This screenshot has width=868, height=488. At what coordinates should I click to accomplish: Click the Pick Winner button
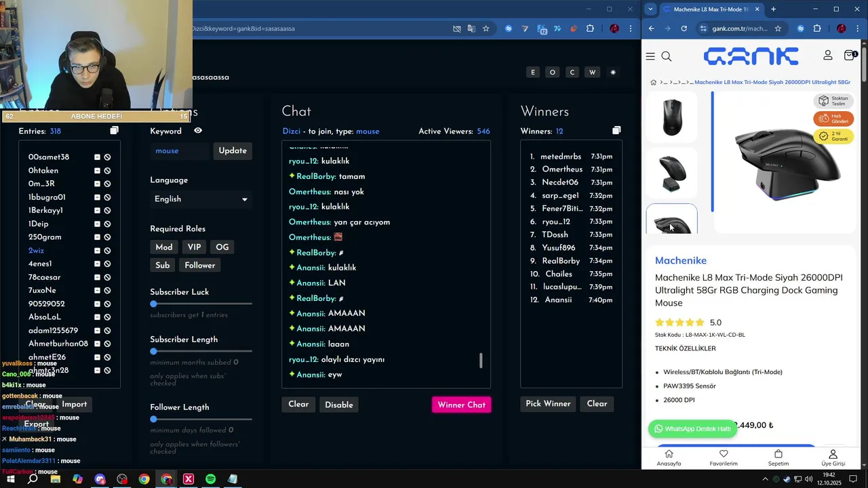(x=548, y=404)
